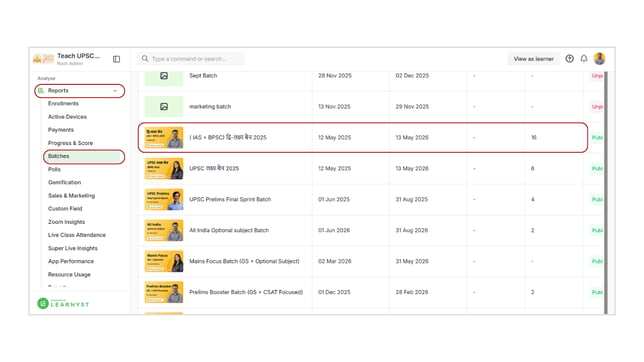Select Sept Batch row name
The height and width of the screenshot is (362, 644).
[x=203, y=76]
